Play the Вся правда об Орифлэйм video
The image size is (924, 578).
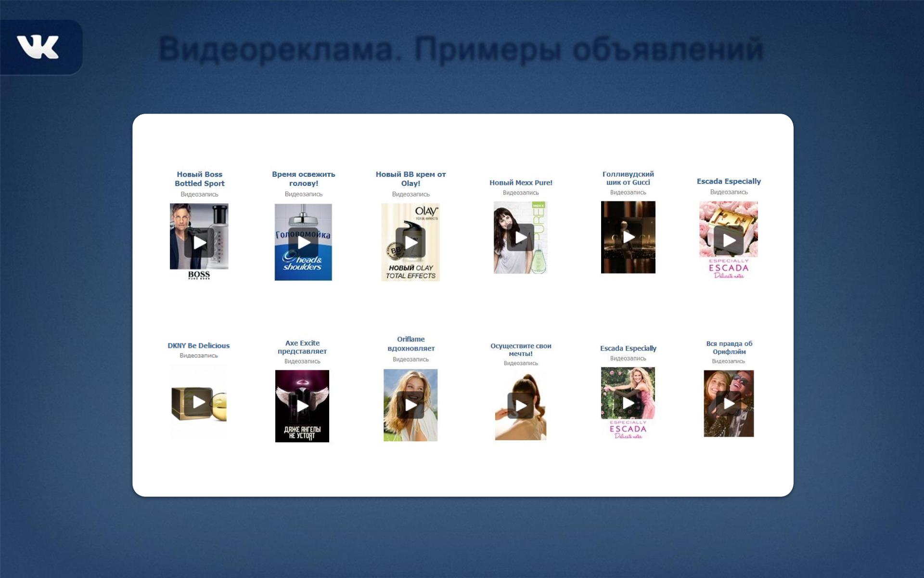[729, 403]
